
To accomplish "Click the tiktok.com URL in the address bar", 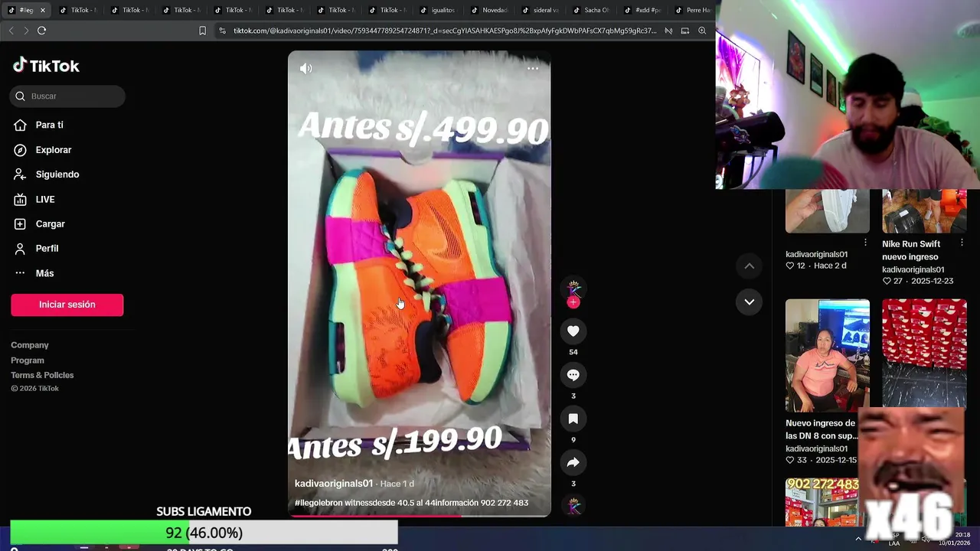I will coord(445,31).
